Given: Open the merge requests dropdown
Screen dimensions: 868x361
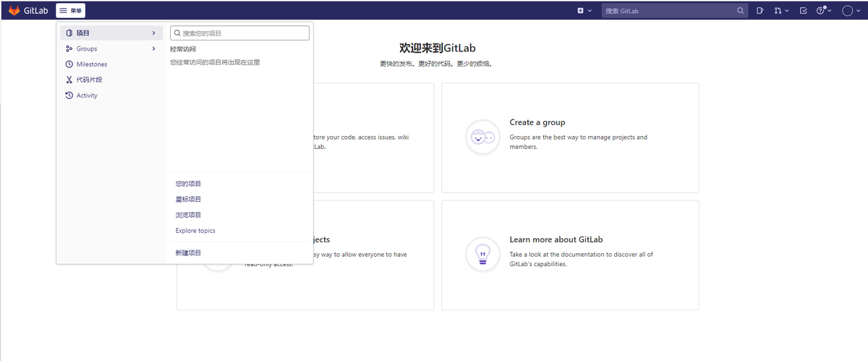Looking at the screenshot, I should 781,11.
